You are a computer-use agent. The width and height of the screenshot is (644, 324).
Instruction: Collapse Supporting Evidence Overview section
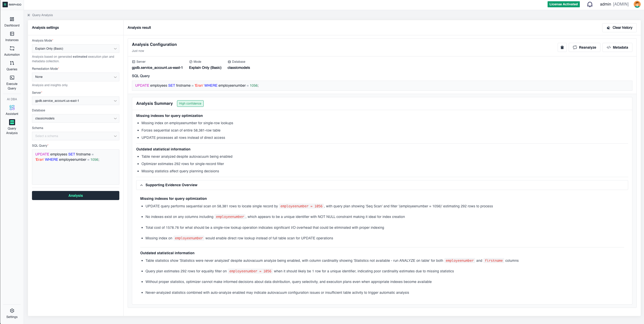[141, 185]
